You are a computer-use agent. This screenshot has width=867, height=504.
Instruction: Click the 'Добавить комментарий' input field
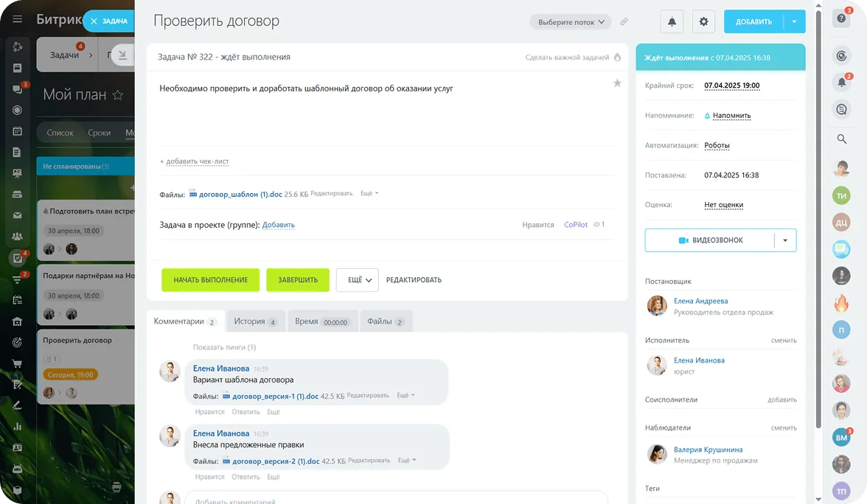coord(396,499)
